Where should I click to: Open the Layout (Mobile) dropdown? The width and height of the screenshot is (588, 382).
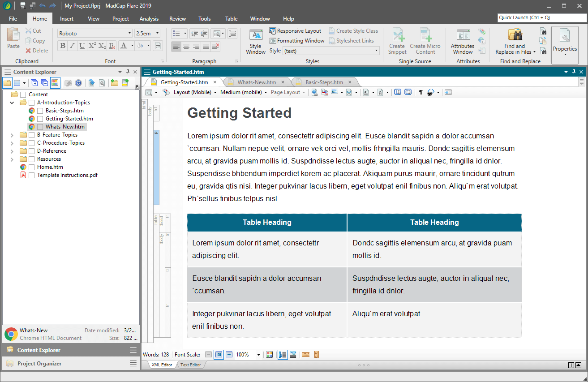pyautogui.click(x=195, y=92)
